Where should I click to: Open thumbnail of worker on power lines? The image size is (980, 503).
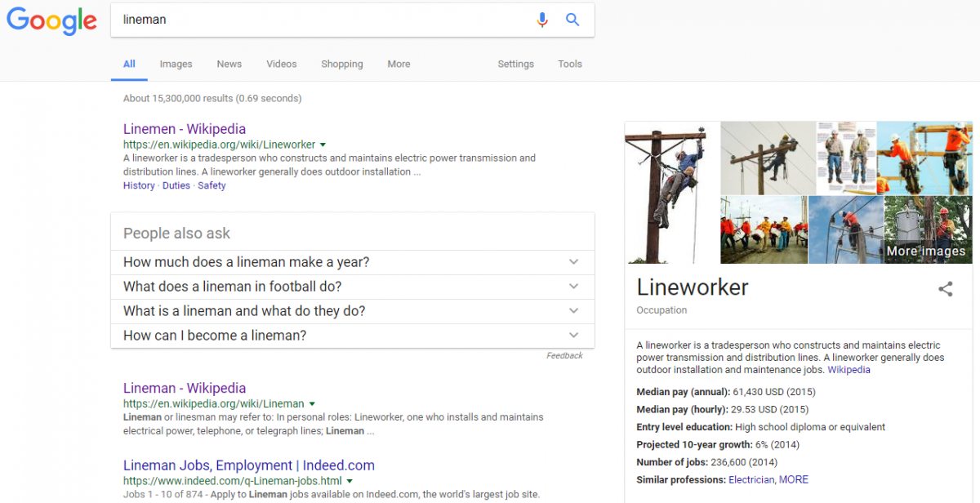click(x=845, y=229)
